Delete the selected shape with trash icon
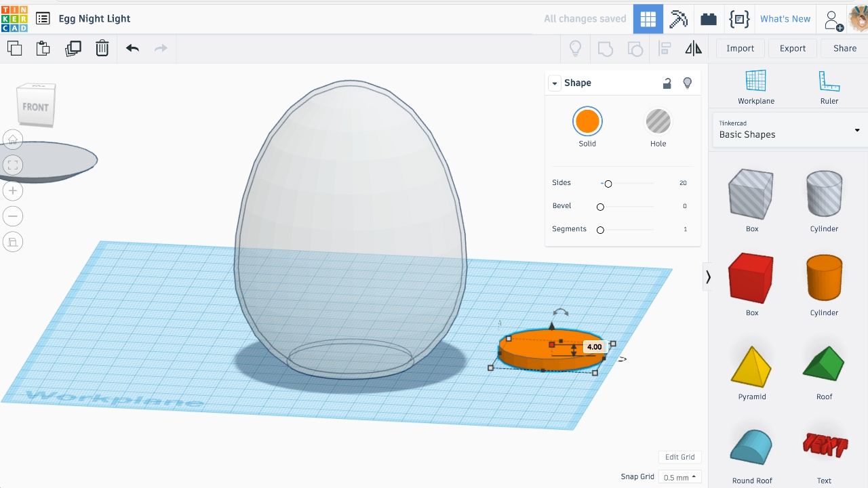The height and width of the screenshot is (488, 868). [102, 48]
